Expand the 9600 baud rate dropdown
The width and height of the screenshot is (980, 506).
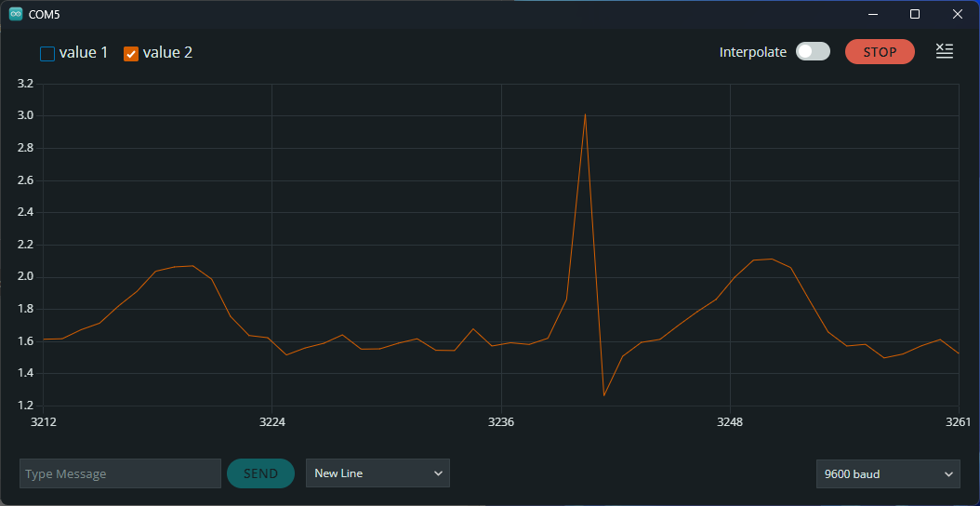pyautogui.click(x=888, y=473)
